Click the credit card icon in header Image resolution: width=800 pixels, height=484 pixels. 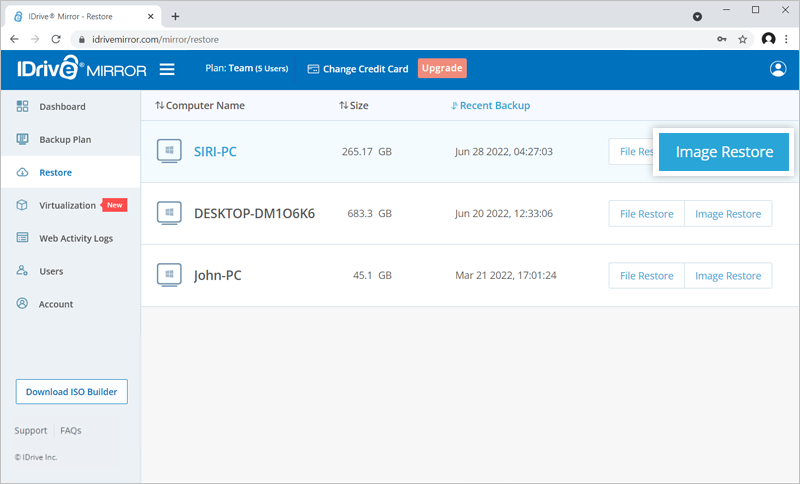(x=313, y=69)
